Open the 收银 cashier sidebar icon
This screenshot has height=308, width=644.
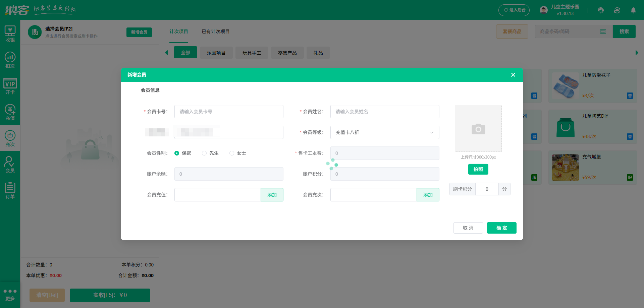coord(10,34)
